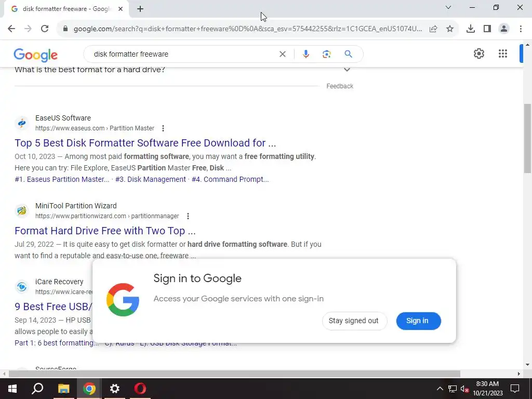Open the Command Prompt sublink
The height and width of the screenshot is (399, 532).
tap(230, 179)
